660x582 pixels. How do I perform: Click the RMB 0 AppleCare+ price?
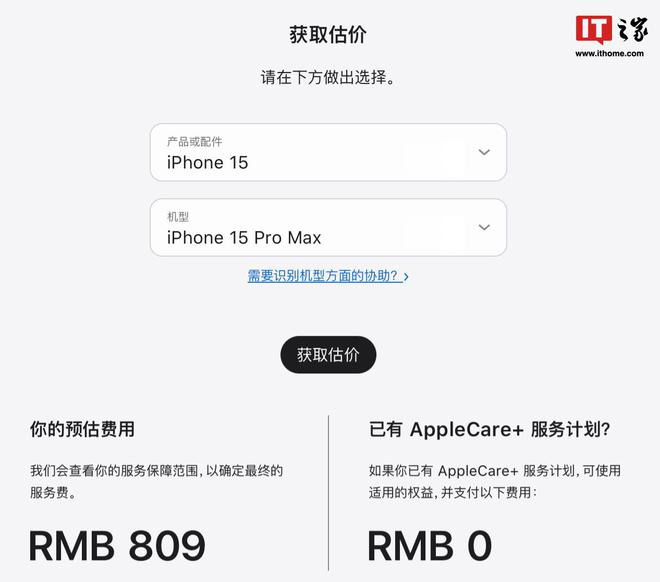click(430, 546)
